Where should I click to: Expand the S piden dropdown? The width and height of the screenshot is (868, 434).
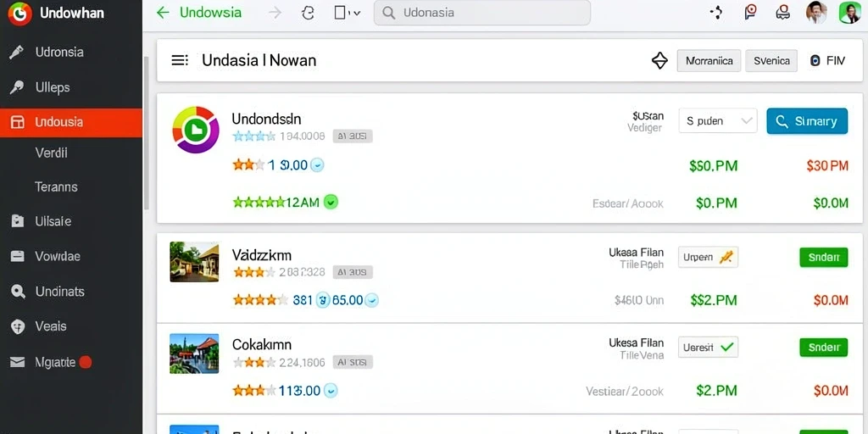717,120
